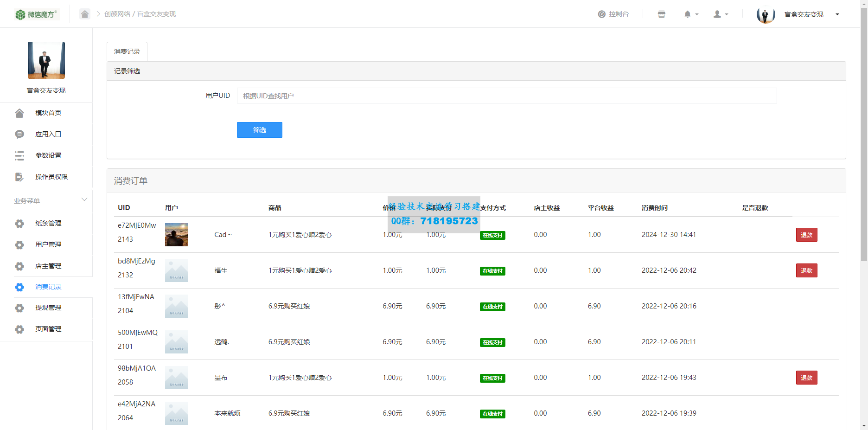Focus the 用户UID search field
Viewport: 868px width, 430px height.
click(506, 96)
